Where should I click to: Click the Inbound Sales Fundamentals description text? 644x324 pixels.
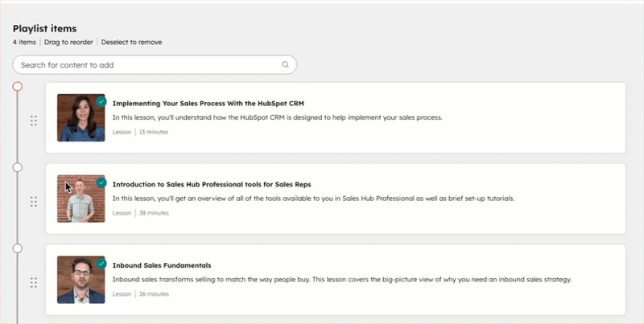click(x=341, y=280)
